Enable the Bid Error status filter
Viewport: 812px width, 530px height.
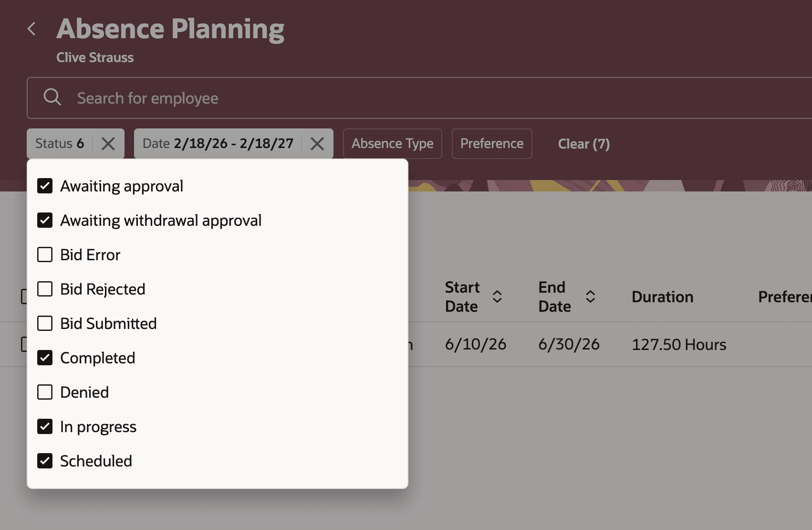coord(44,254)
